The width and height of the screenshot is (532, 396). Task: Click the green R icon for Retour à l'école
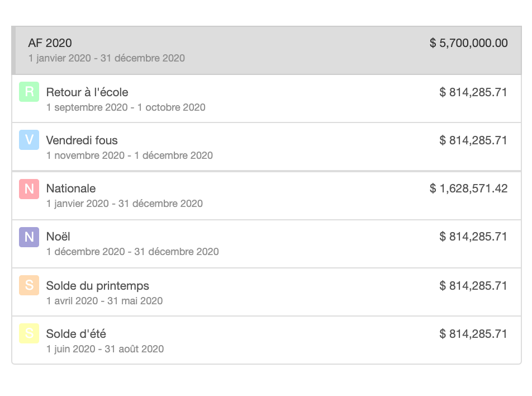tap(28, 91)
